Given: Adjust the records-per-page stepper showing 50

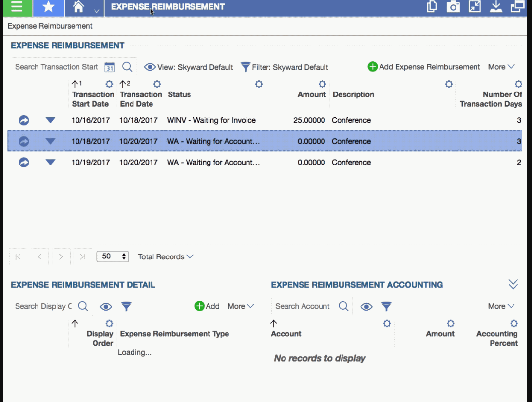Looking at the screenshot, I should 124,256.
